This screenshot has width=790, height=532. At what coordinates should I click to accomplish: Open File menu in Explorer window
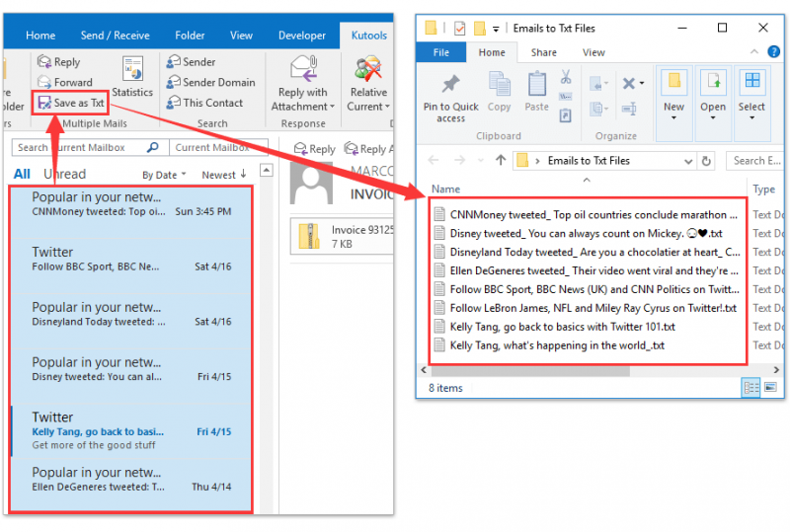tap(440, 52)
